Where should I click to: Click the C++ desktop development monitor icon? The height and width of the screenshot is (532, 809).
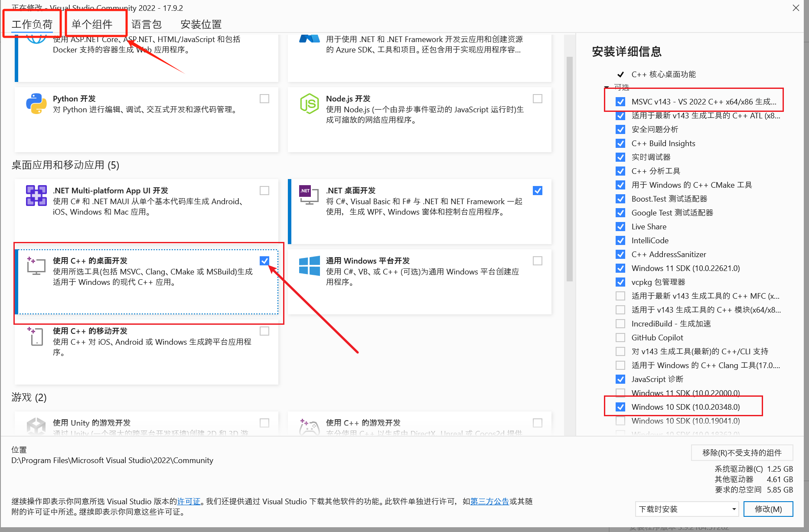pos(36,265)
